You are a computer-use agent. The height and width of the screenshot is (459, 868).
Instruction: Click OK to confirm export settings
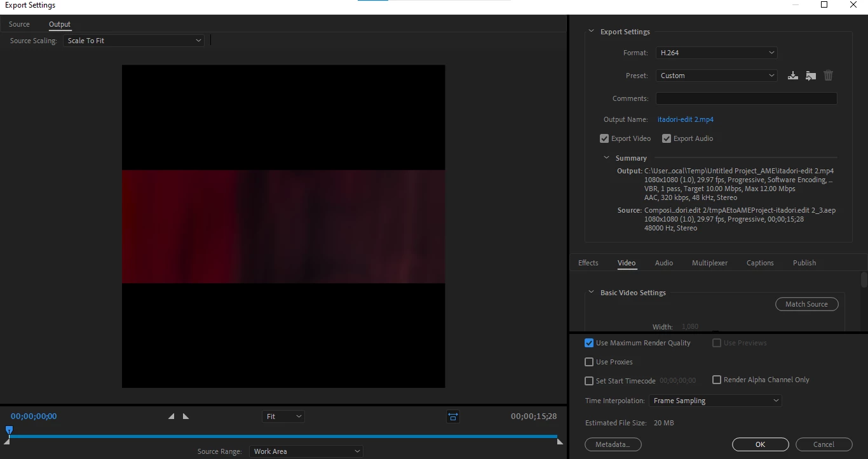tap(761, 444)
